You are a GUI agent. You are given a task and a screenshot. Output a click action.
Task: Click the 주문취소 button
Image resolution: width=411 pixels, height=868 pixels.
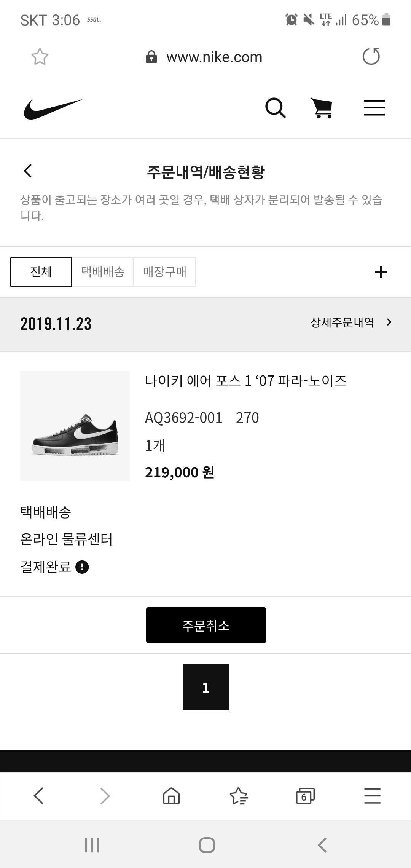[x=206, y=625]
